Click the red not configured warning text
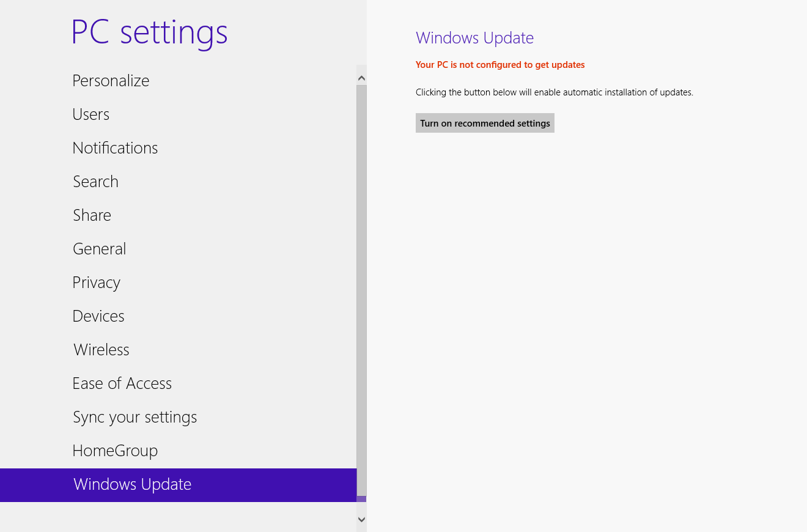 tap(500, 65)
